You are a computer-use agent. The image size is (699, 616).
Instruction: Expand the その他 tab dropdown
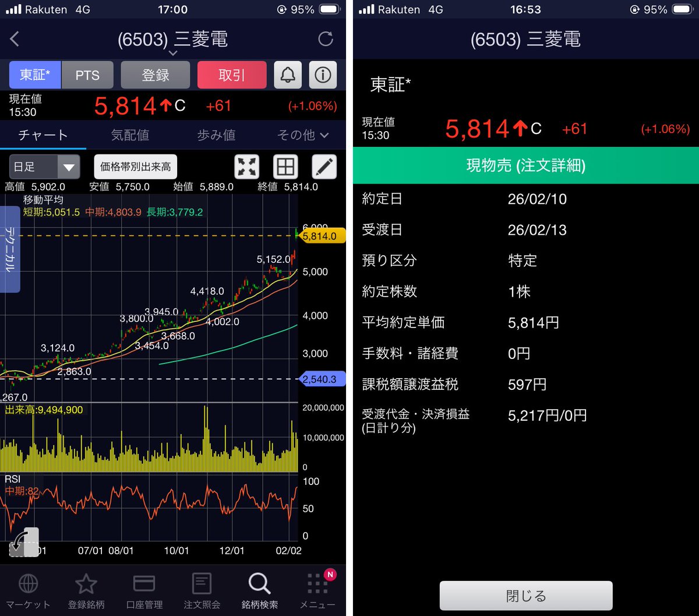click(x=303, y=135)
